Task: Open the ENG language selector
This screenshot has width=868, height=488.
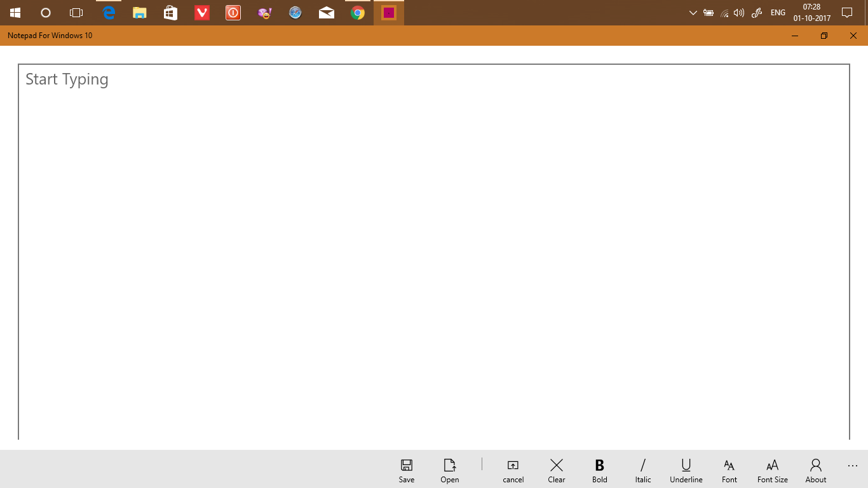Action: pyautogui.click(x=777, y=12)
